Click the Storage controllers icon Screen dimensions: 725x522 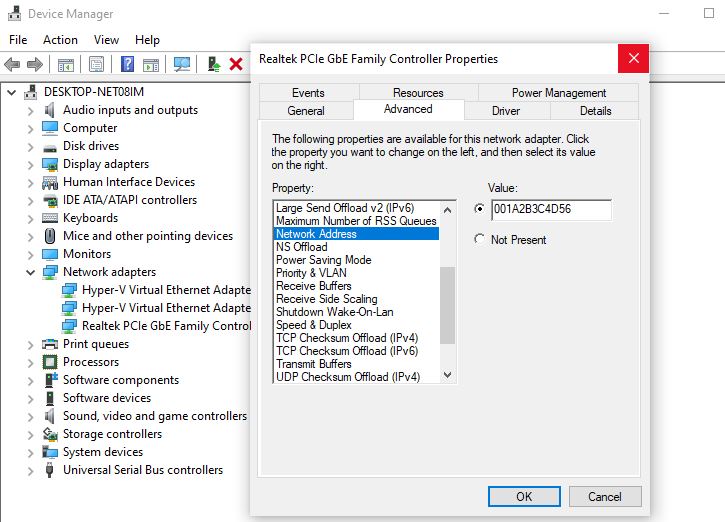(49, 434)
